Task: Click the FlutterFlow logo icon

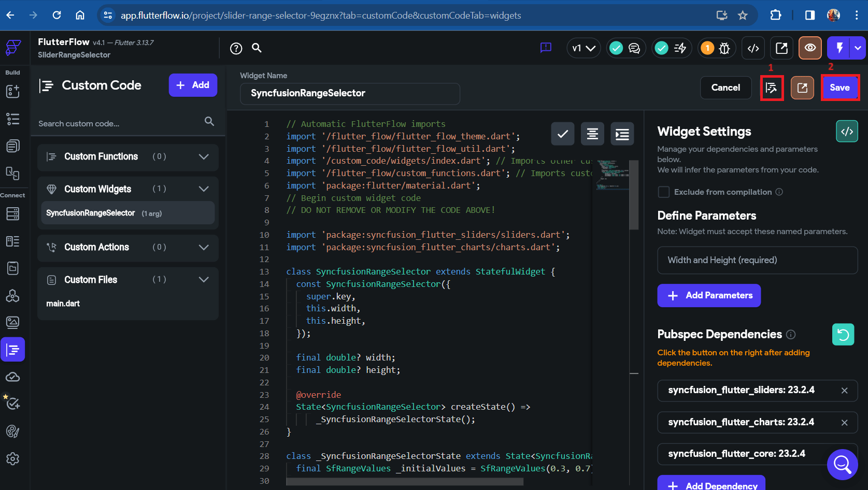Action: (x=13, y=48)
